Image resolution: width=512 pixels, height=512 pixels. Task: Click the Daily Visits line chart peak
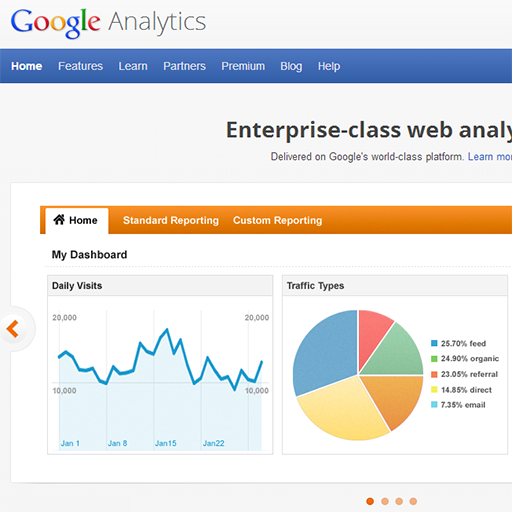pos(167,329)
